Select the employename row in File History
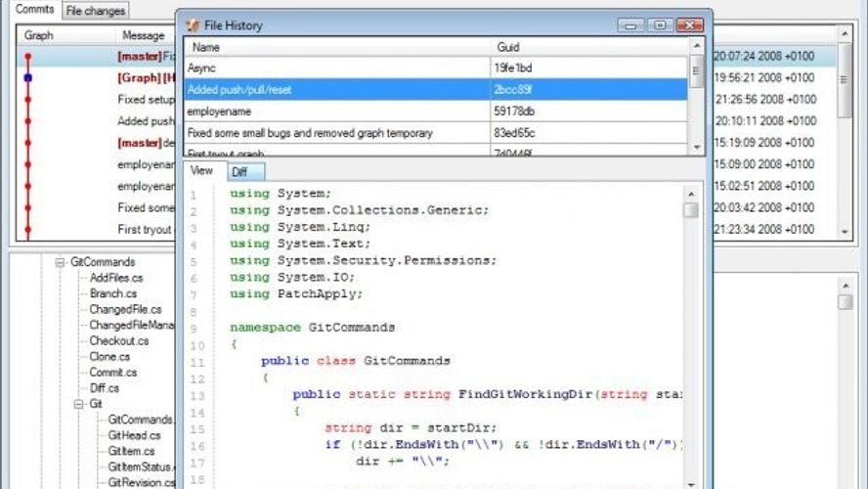The height and width of the screenshot is (489, 868). 436,111
